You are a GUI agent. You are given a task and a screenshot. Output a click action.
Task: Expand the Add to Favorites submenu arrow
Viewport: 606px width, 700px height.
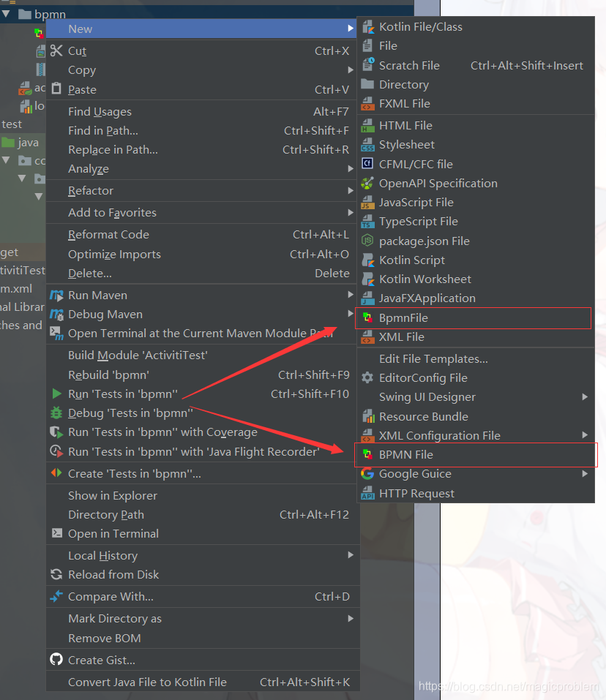351,213
